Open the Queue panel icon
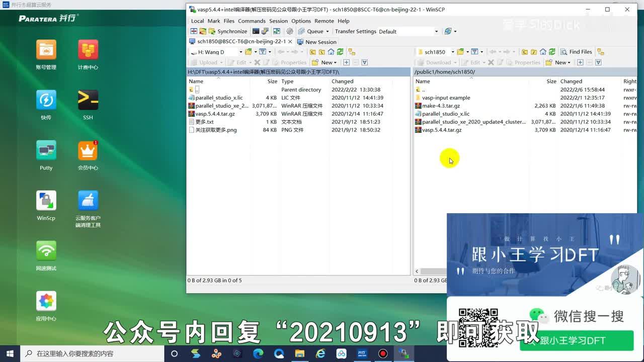The image size is (644, 362). (x=302, y=31)
